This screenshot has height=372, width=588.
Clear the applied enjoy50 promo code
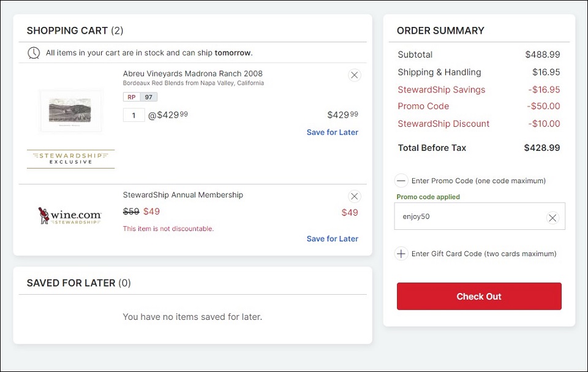tap(552, 218)
